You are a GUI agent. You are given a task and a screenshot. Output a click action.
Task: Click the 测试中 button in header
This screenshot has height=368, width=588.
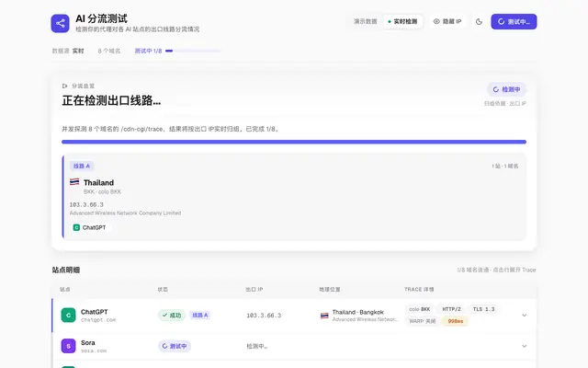pos(514,22)
